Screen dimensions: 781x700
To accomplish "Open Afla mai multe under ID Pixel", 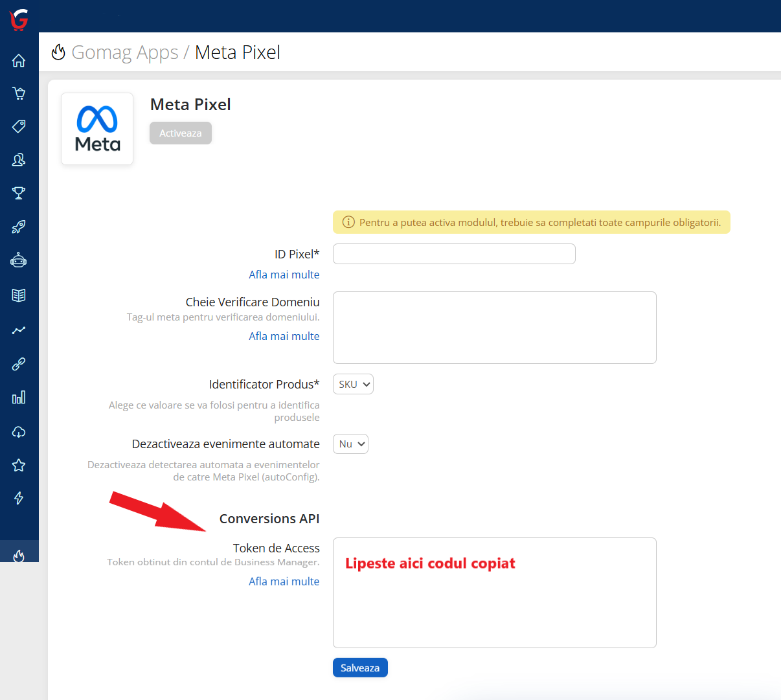I will [284, 274].
